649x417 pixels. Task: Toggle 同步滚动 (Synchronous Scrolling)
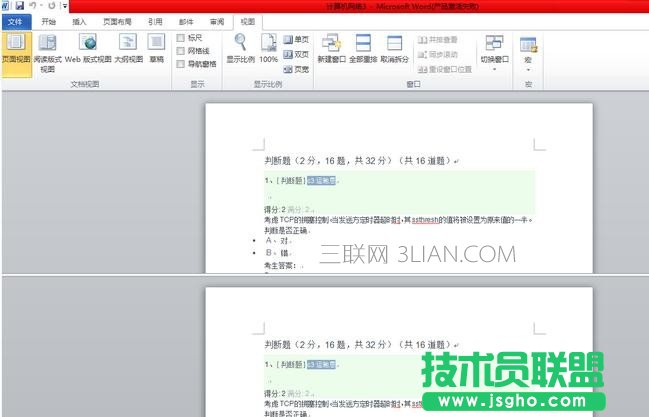point(437,54)
